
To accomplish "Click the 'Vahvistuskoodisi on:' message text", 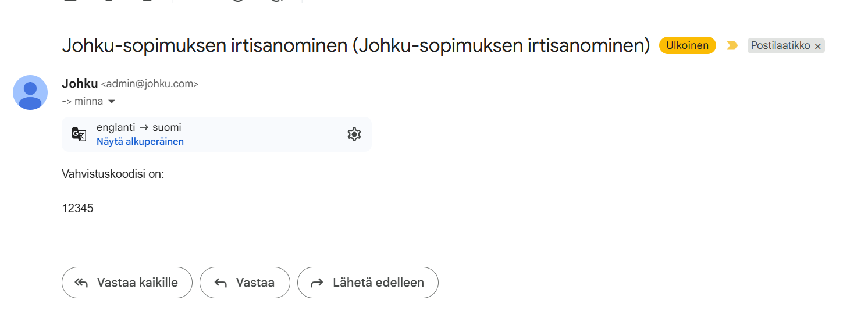I will (x=113, y=174).
